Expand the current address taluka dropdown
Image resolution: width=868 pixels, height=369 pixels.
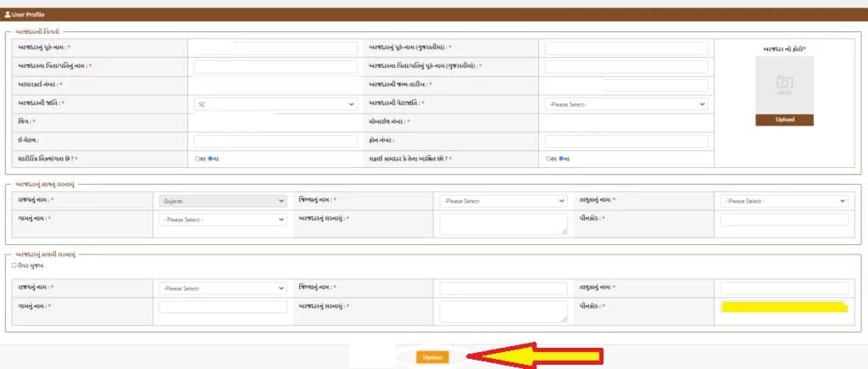[x=783, y=201]
